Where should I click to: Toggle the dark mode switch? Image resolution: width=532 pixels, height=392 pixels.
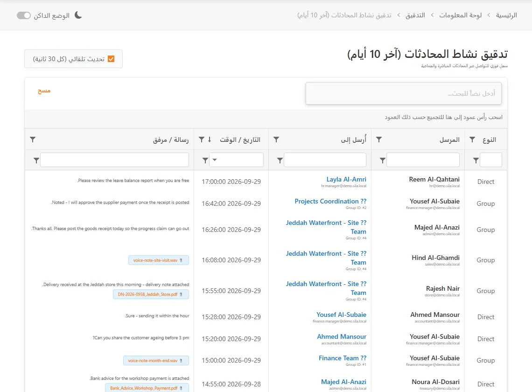24,15
